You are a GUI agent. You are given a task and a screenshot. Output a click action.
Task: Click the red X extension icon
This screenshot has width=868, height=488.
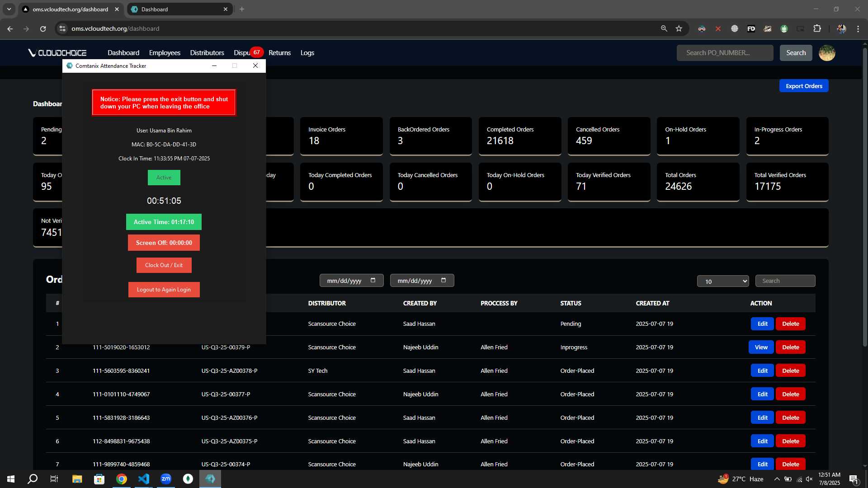(x=718, y=28)
